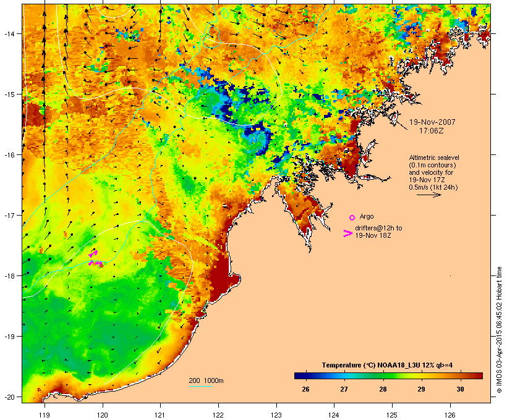Screen dimensions: 507x420
Task: Click latitude axis label -18
Action: coord(9,275)
